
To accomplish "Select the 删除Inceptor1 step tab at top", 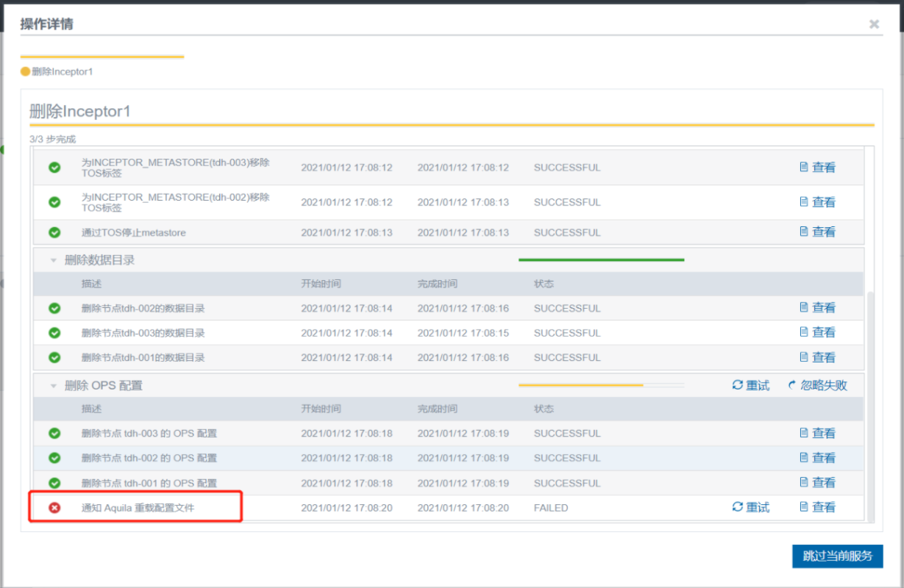I will (x=62, y=72).
